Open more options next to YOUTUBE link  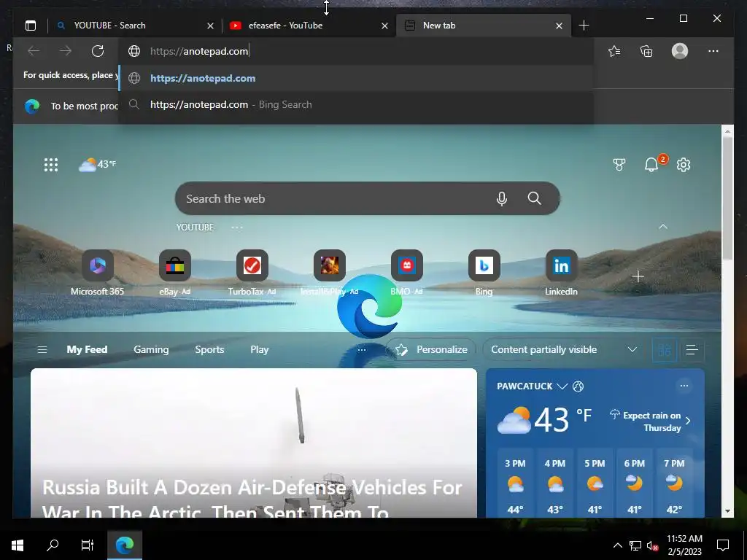237,227
